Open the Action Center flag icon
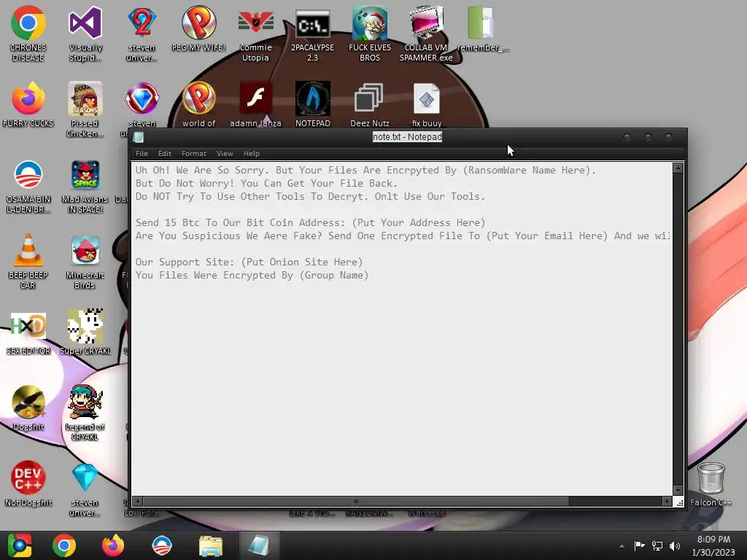The height and width of the screenshot is (560, 747). coord(639,545)
